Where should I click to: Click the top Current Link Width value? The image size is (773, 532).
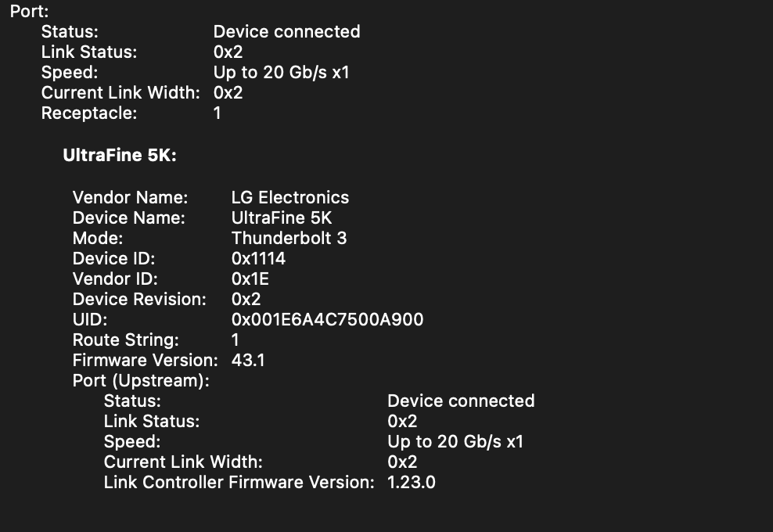(228, 92)
